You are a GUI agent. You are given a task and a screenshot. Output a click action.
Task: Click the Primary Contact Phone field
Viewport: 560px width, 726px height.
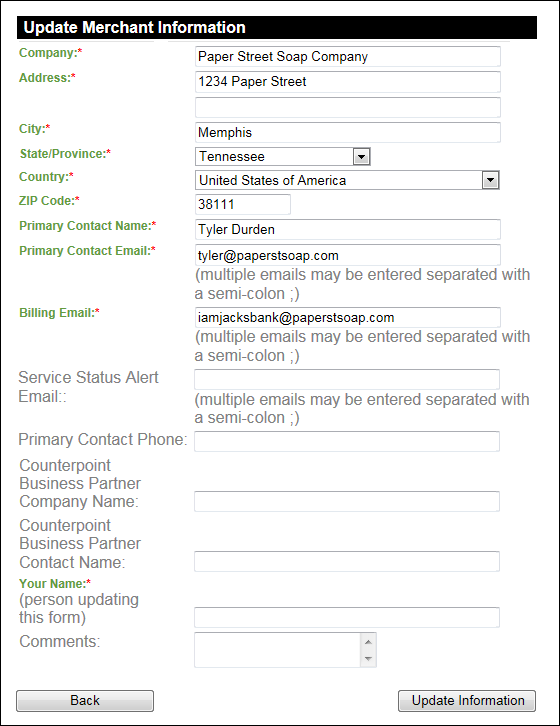tap(347, 441)
